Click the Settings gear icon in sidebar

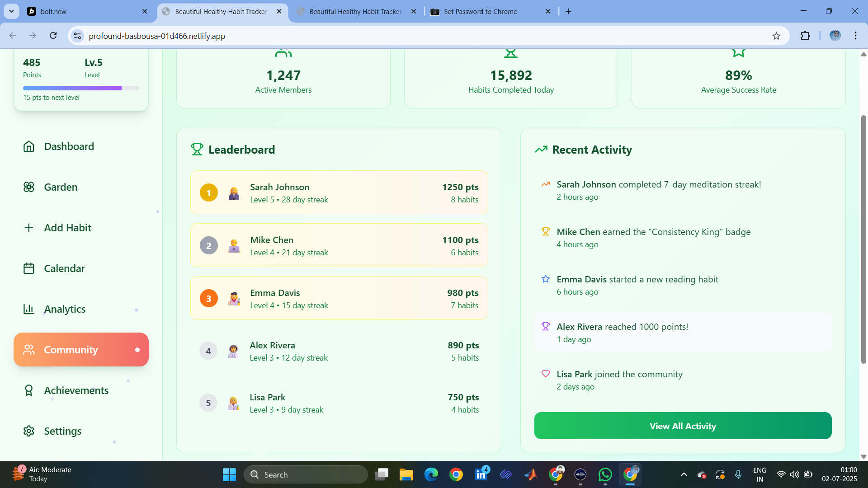coord(28,431)
